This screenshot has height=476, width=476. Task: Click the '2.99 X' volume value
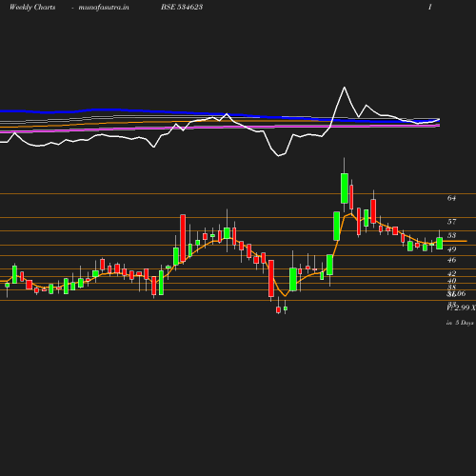[x=465, y=307]
